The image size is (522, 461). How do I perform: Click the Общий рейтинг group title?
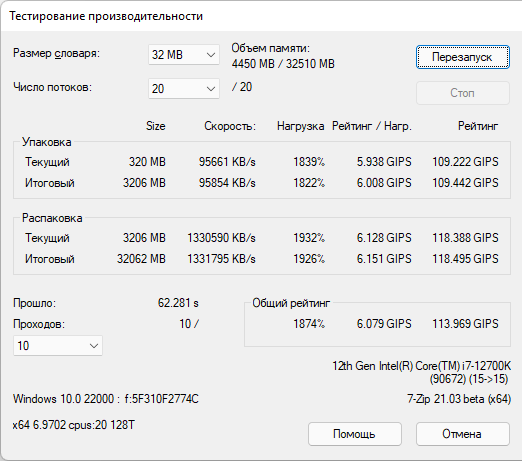click(x=291, y=303)
